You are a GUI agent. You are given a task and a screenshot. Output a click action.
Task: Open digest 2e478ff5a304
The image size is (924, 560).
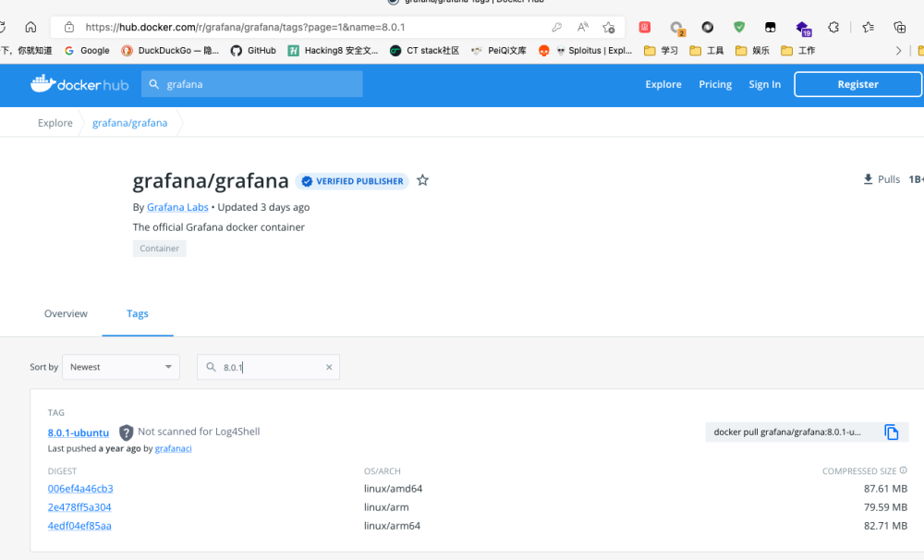tap(79, 507)
